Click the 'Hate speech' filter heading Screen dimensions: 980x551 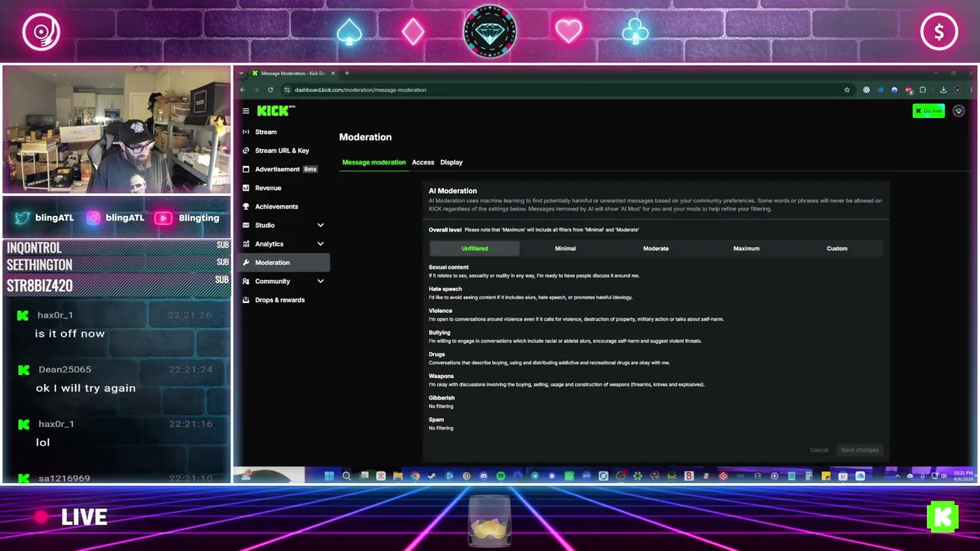point(446,289)
